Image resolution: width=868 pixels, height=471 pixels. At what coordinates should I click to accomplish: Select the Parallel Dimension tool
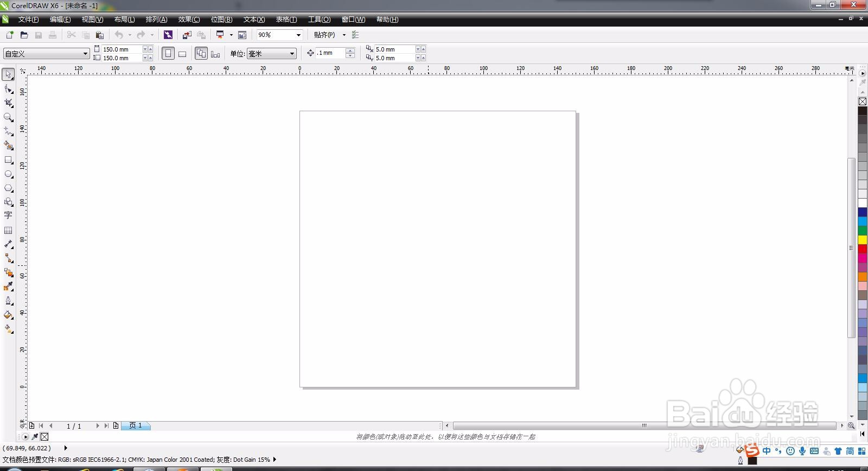pyautogui.click(x=8, y=244)
